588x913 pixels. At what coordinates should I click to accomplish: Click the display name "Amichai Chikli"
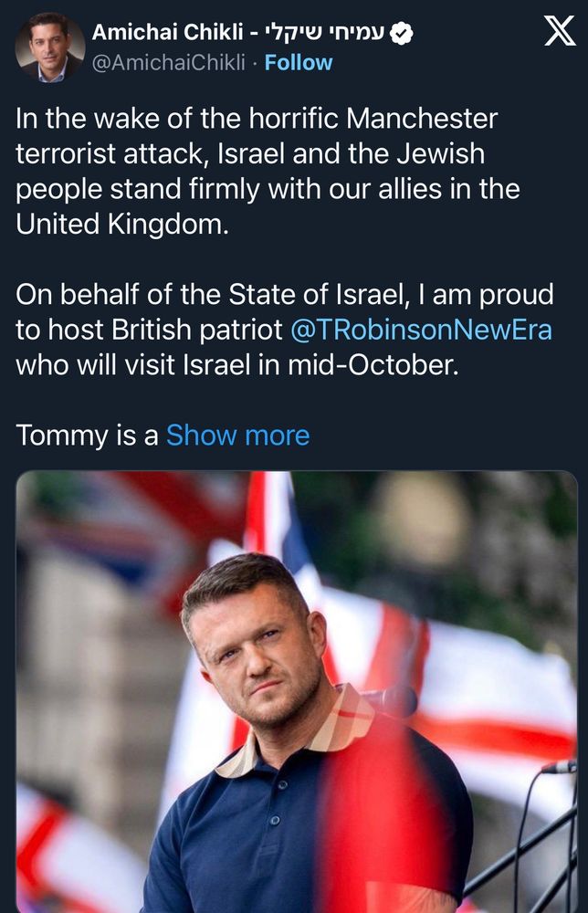165,34
